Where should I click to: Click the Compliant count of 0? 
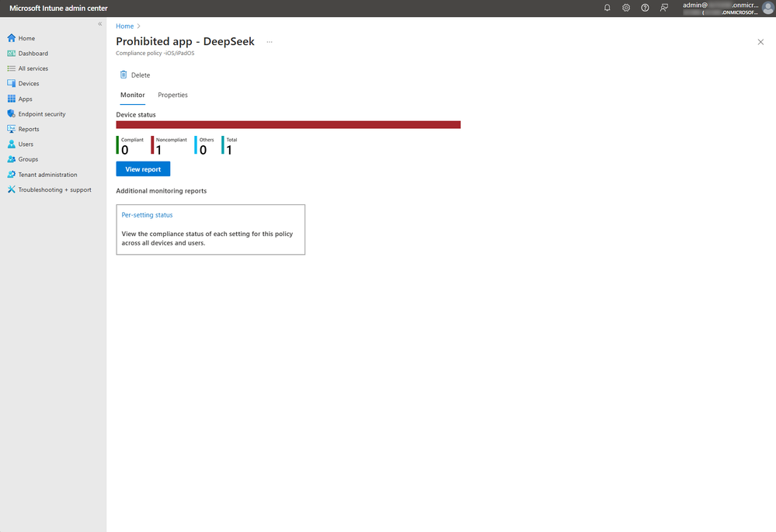125,151
